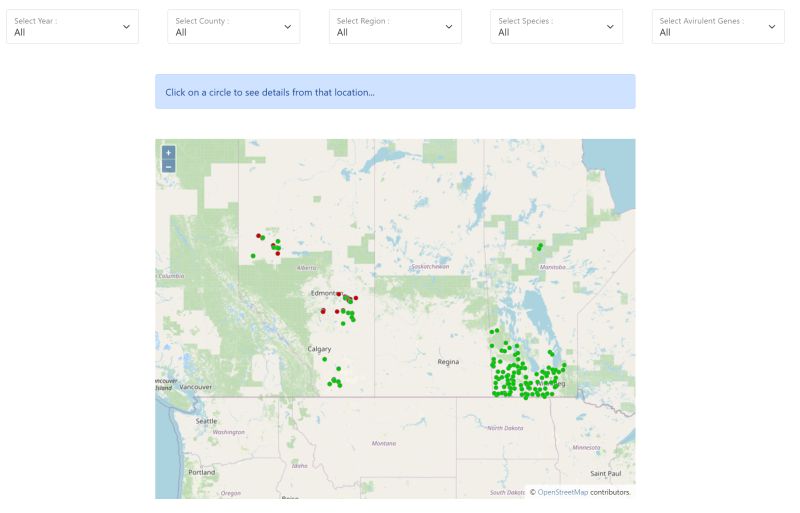Screen dimensions: 800x513
Task: Click the Alberta province label
Action: coord(307,268)
